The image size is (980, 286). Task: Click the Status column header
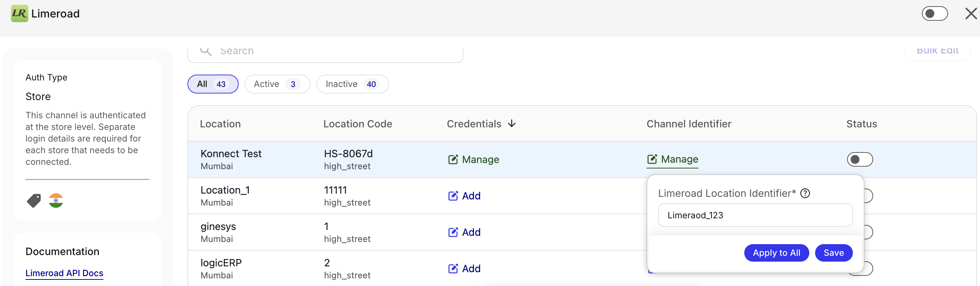click(x=861, y=124)
